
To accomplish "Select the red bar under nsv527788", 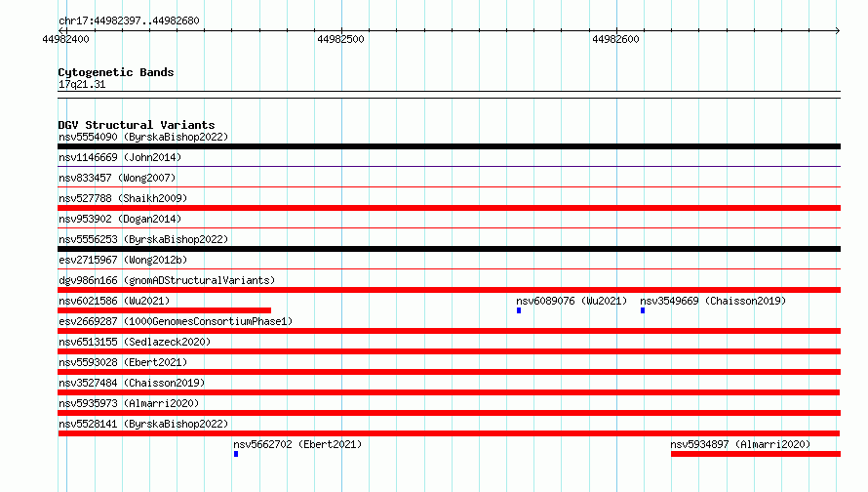I will [449, 208].
